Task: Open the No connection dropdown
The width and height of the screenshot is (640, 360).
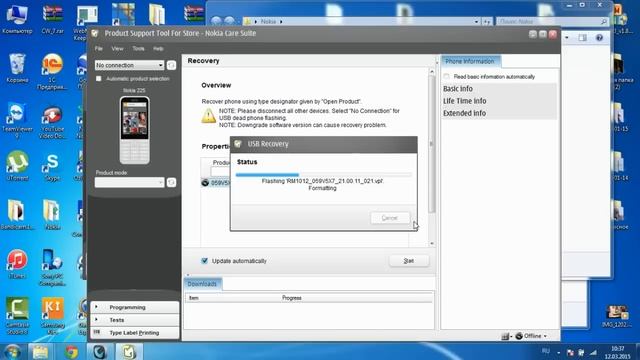Action: [x=129, y=65]
